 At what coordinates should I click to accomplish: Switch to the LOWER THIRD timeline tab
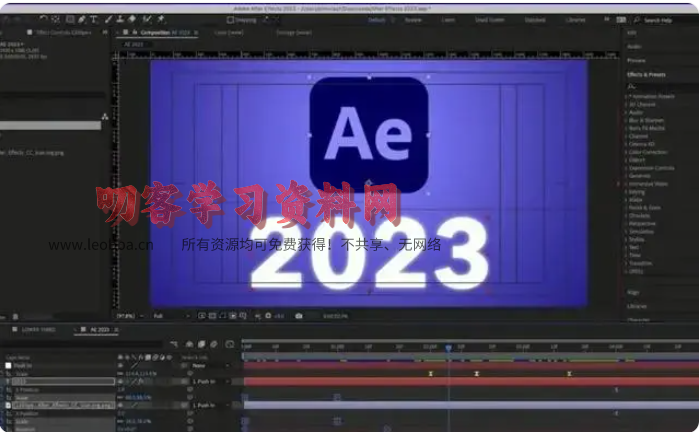38,329
